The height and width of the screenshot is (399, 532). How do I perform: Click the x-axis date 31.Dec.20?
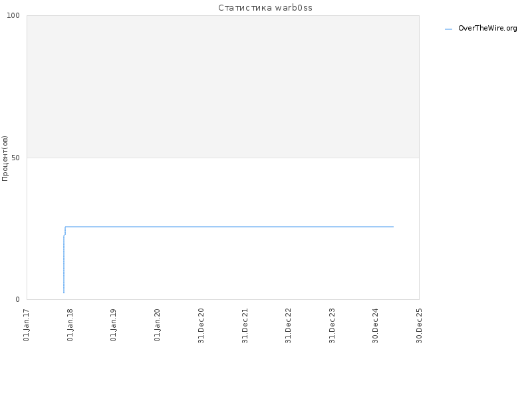click(201, 326)
